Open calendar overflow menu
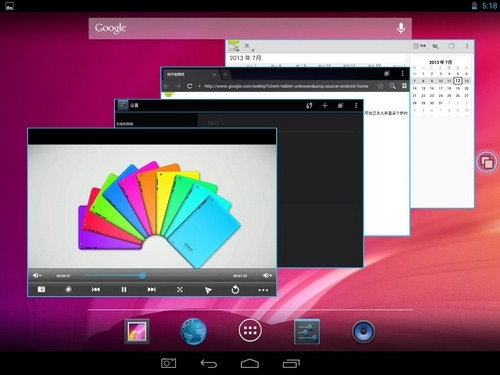 pos(467,46)
